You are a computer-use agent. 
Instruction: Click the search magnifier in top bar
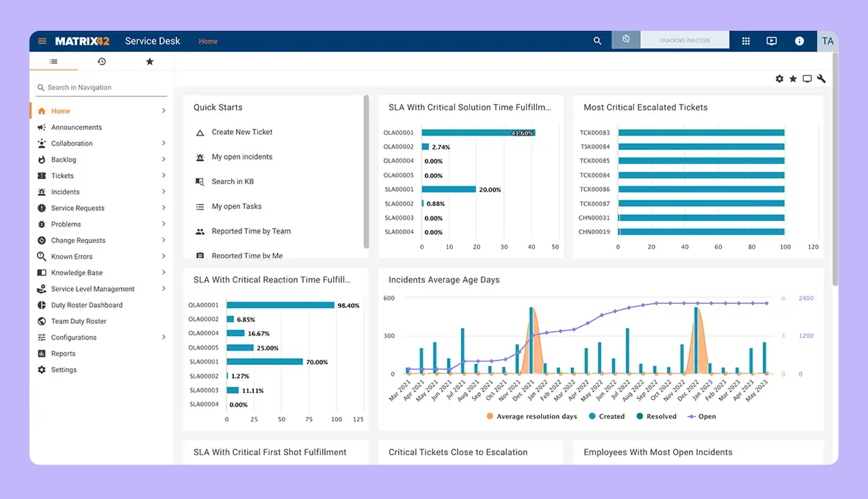coord(597,41)
